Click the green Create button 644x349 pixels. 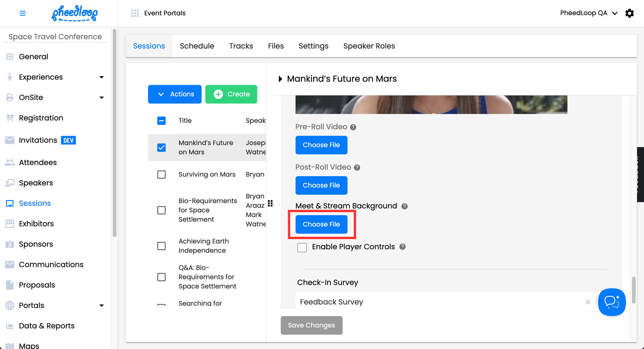pyautogui.click(x=231, y=94)
